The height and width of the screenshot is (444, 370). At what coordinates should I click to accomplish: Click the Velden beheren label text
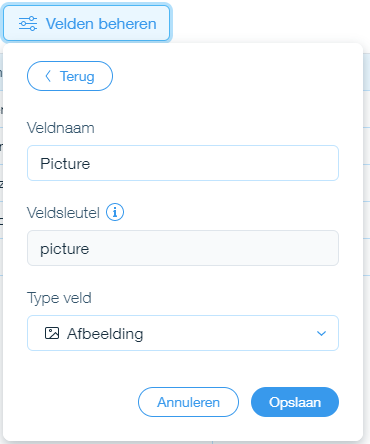pyautogui.click(x=101, y=24)
